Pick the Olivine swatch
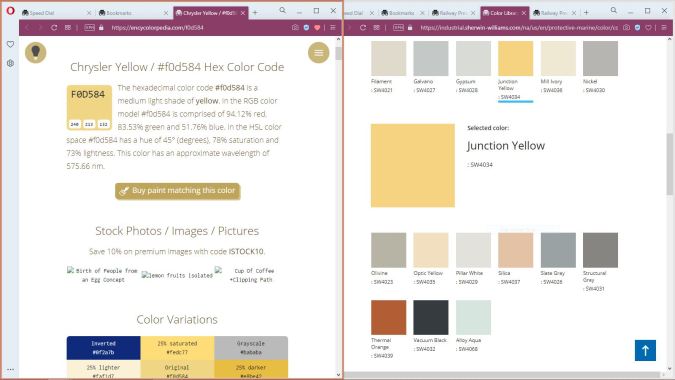Screen dimensions: 675x380 tap(388, 250)
